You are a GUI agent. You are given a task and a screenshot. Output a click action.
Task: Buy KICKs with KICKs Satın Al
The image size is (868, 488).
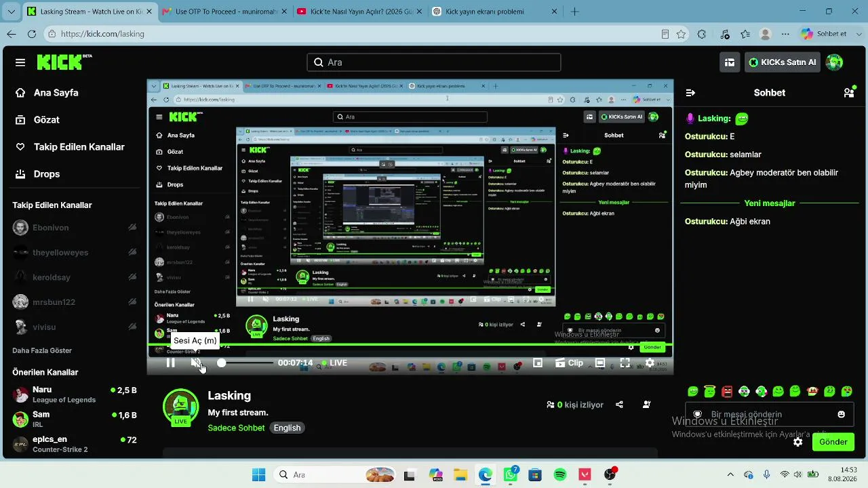[x=782, y=62]
